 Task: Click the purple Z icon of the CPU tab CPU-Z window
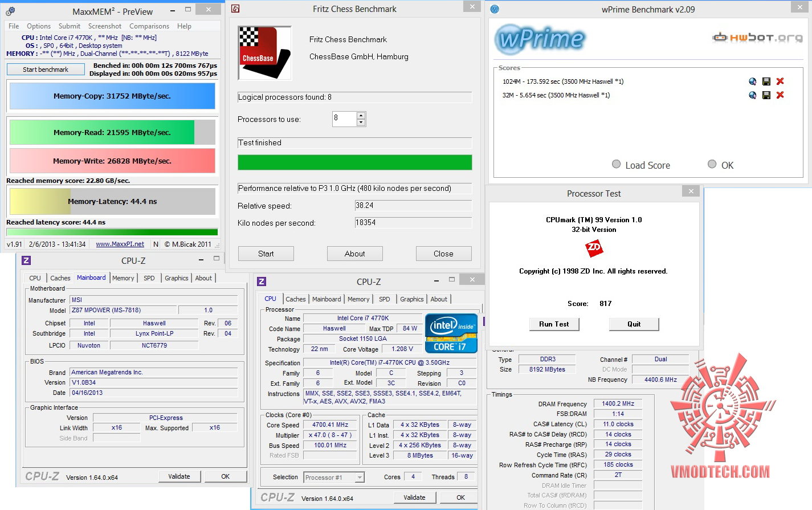(x=262, y=281)
